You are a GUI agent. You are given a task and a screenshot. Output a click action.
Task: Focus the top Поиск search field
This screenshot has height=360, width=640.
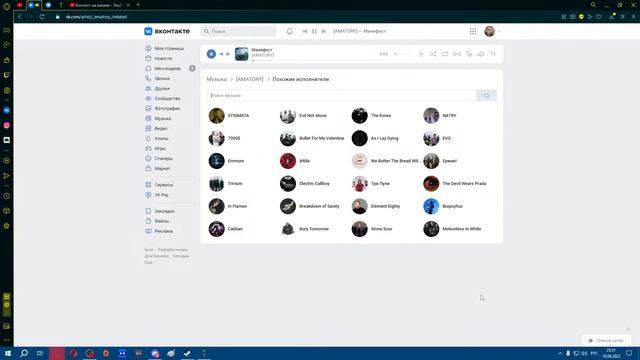pos(238,31)
